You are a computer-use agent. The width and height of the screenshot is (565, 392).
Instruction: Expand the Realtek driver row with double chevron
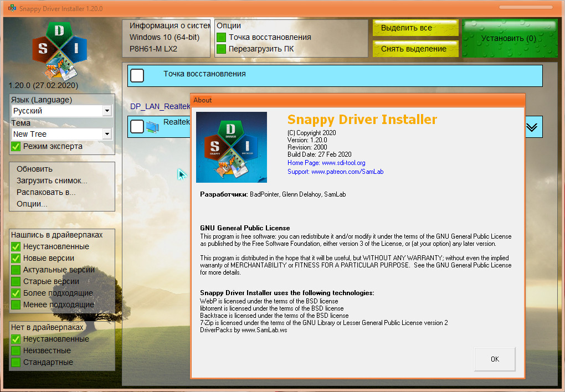click(532, 127)
